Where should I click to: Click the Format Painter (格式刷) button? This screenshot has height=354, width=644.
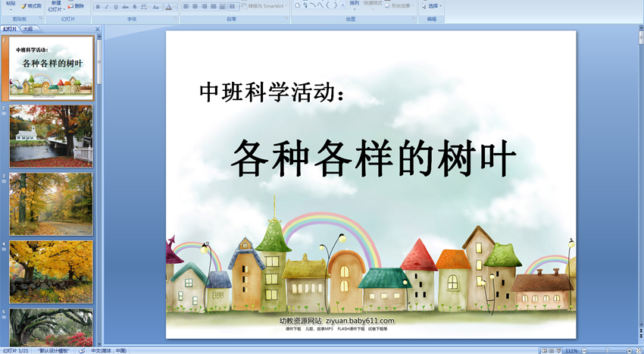click(x=31, y=6)
